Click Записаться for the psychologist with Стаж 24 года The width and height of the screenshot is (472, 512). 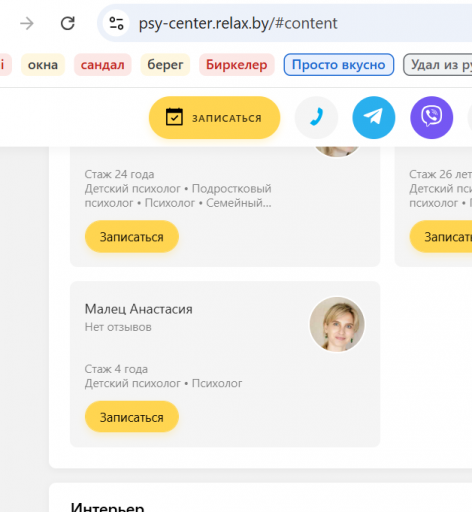tap(132, 237)
